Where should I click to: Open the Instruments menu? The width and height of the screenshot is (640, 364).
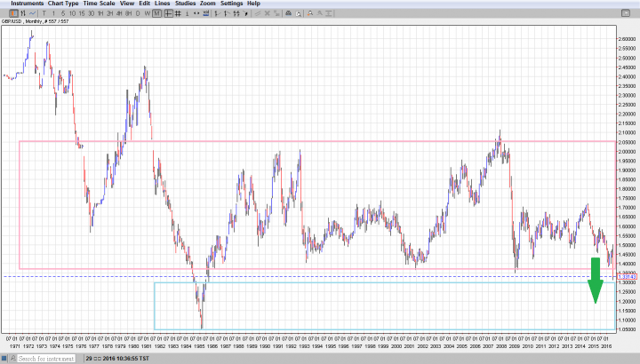click(27, 4)
